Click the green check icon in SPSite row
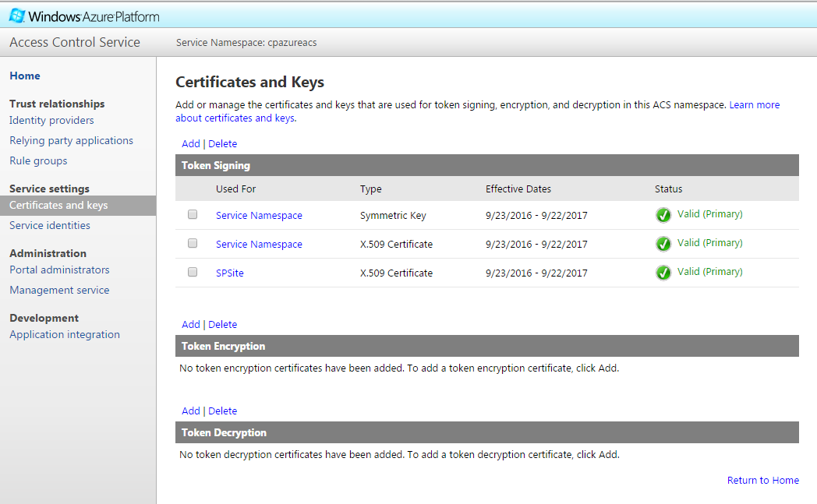Viewport: 817px width, 504px height. pos(663,273)
